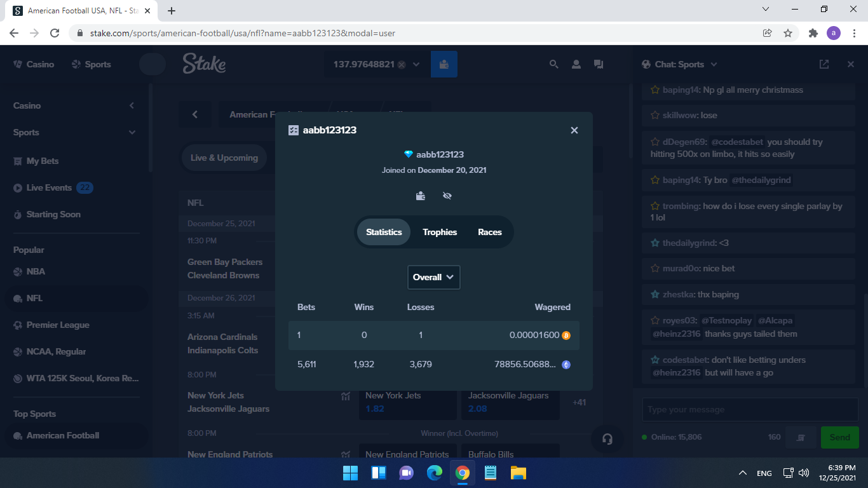Open live support headset icon

[607, 439]
